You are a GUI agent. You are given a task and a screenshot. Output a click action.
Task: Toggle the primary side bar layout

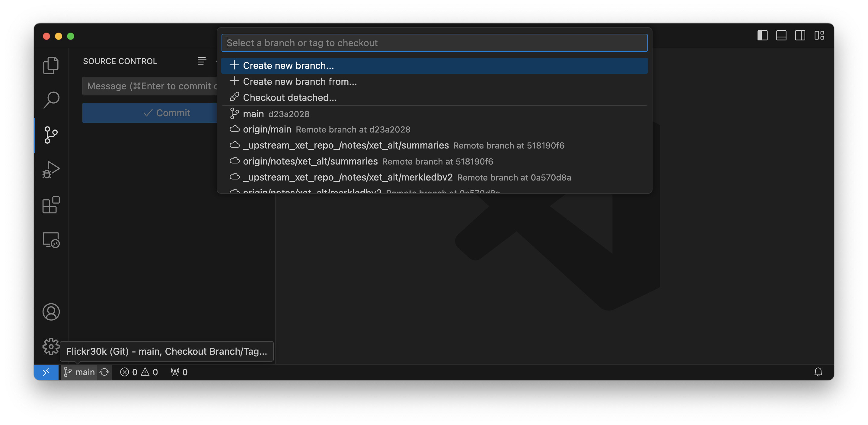tap(762, 35)
